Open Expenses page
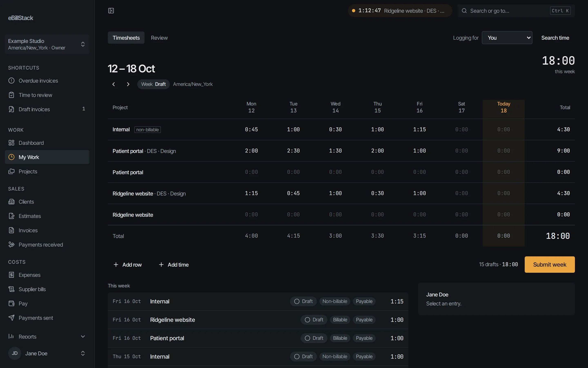 pyautogui.click(x=47, y=275)
